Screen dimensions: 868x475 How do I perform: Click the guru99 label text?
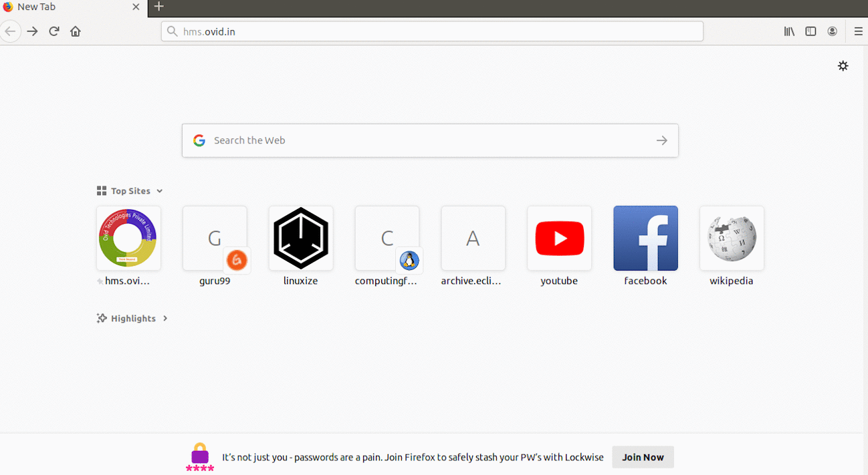(x=215, y=281)
